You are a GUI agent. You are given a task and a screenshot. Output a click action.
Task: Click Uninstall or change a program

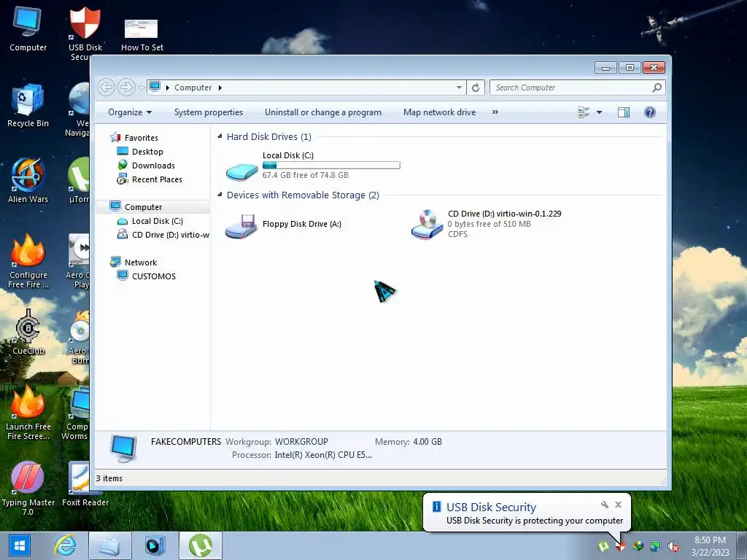point(323,112)
